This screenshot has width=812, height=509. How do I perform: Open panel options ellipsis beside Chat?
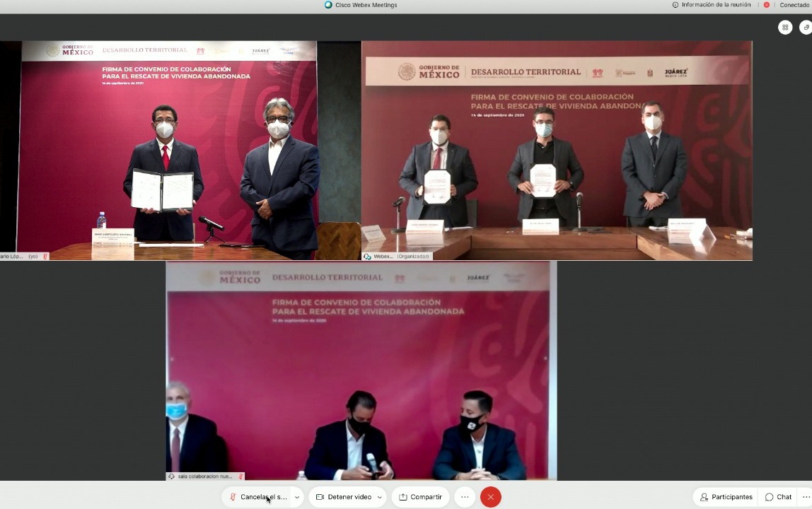806,497
